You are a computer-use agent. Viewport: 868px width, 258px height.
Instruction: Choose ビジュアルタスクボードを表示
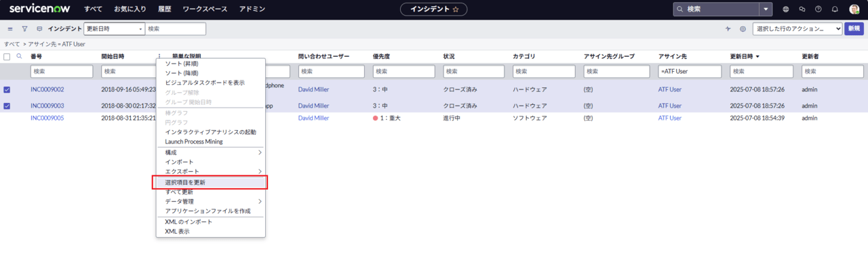pos(211,83)
